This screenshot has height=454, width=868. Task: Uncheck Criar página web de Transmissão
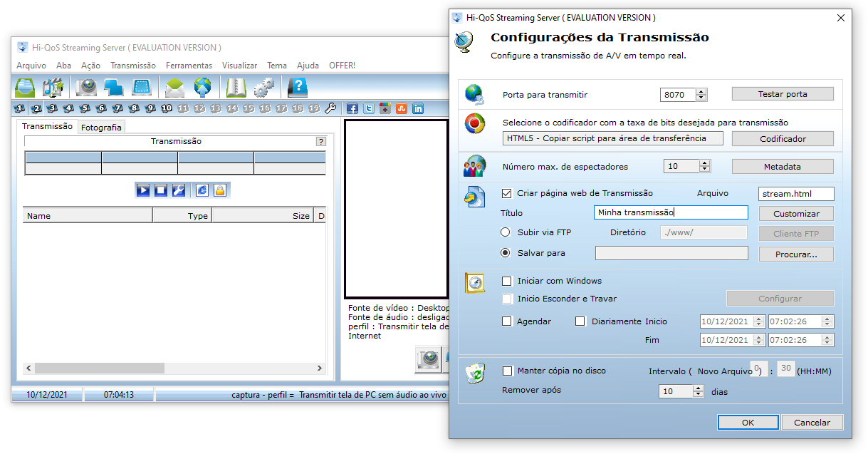coord(507,193)
